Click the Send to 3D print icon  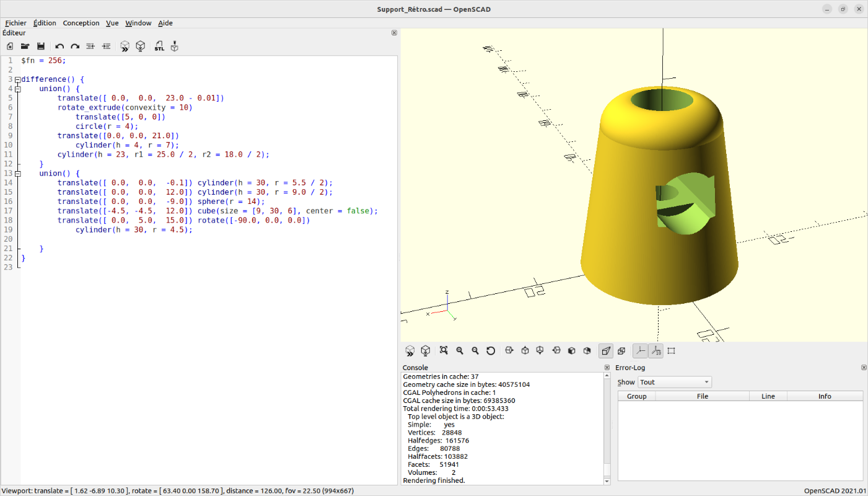[x=175, y=46]
